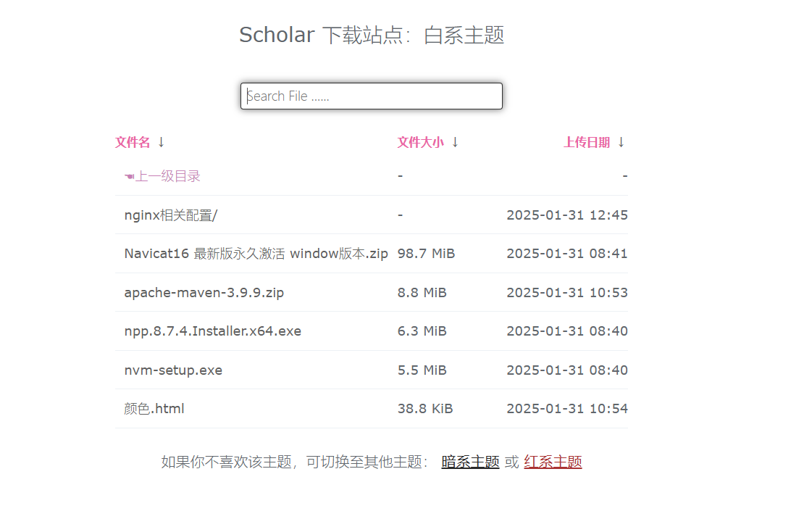
Task: Click the sort arrow next to 文件名
Action: 161,142
